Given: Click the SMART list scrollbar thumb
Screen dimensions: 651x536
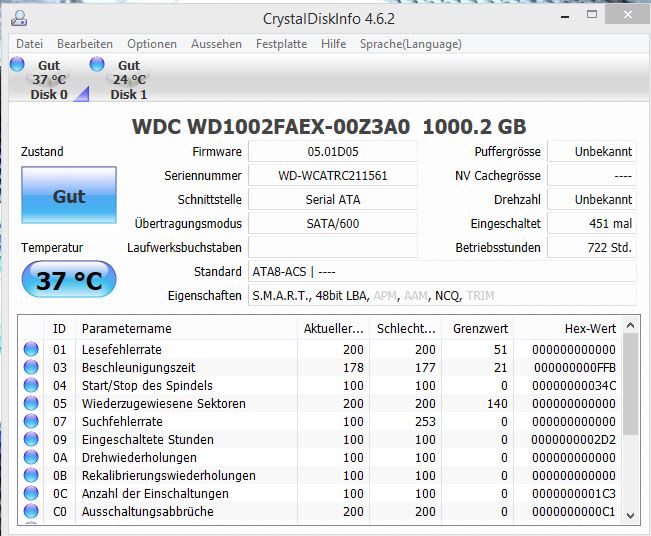Looking at the screenshot, I should pyautogui.click(x=630, y=384).
